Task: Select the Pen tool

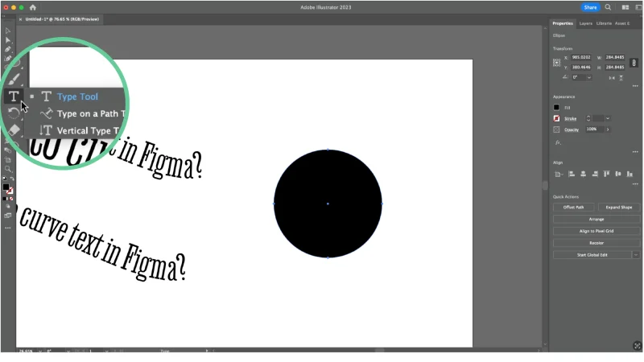Action: (8, 49)
